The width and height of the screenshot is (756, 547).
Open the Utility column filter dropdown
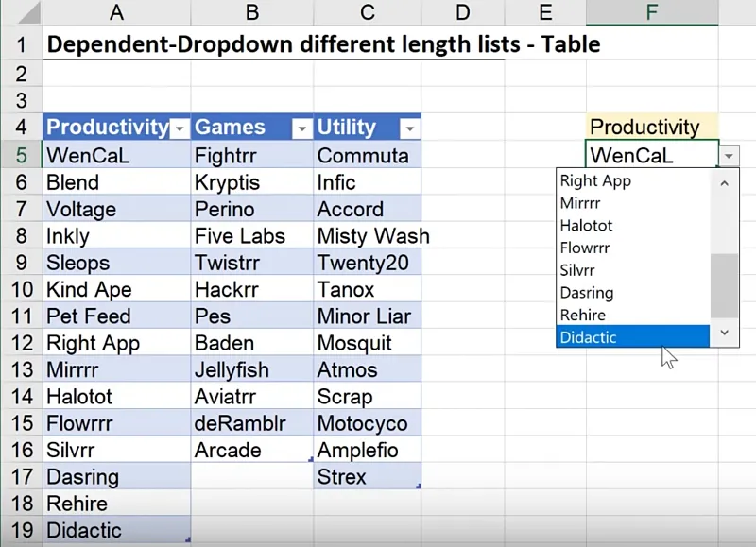410,128
